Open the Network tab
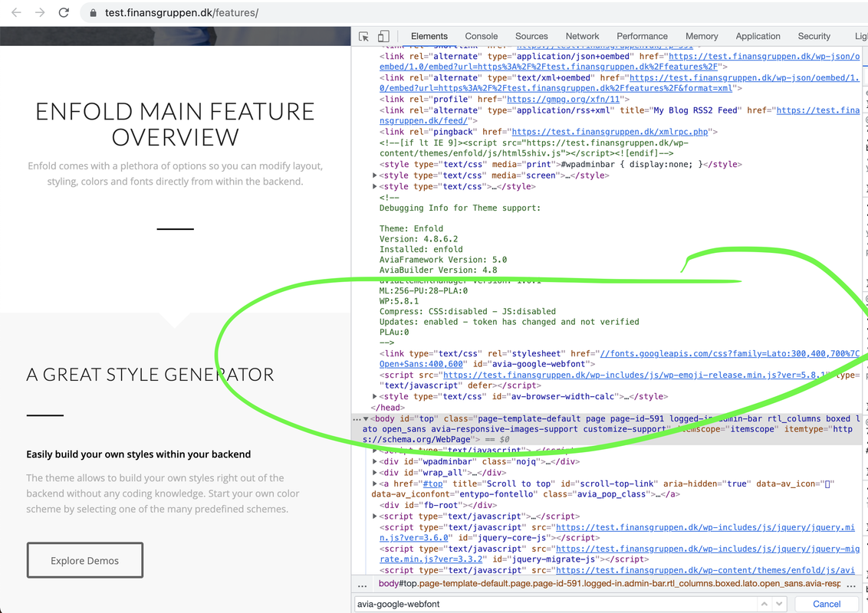 582,36
